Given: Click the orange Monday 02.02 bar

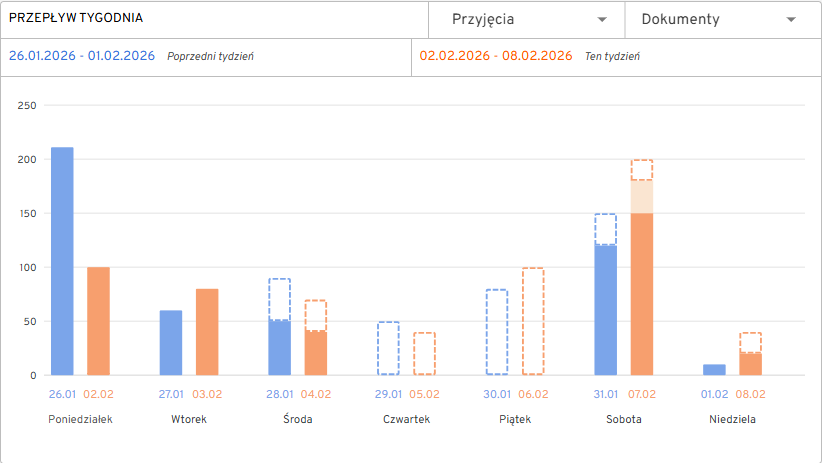Looking at the screenshot, I should pos(98,321).
